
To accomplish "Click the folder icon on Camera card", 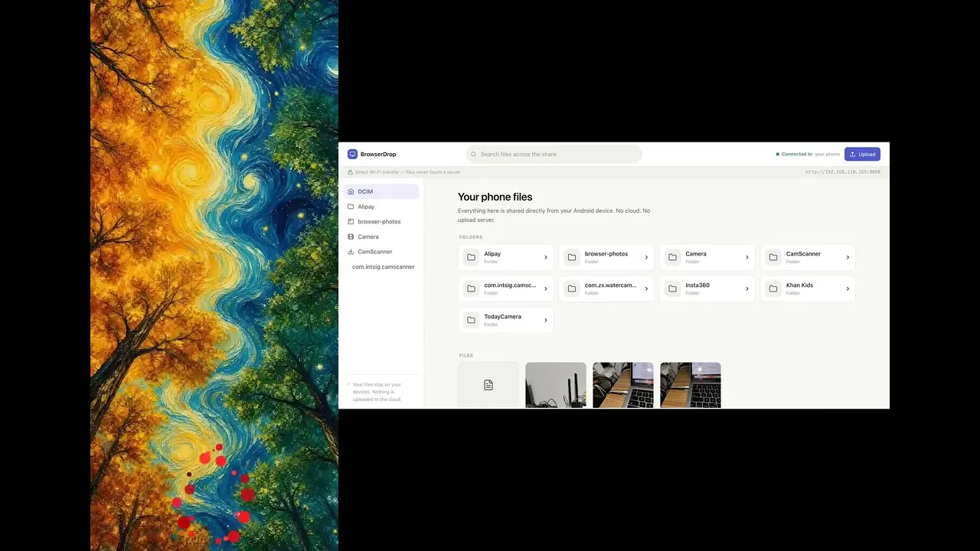I will tap(672, 257).
